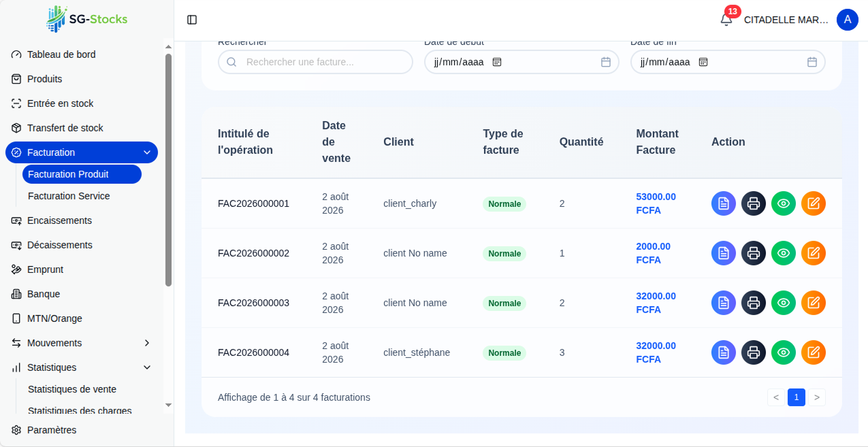Open Encaissements page
Viewport: 868px width, 447px height.
(82, 220)
